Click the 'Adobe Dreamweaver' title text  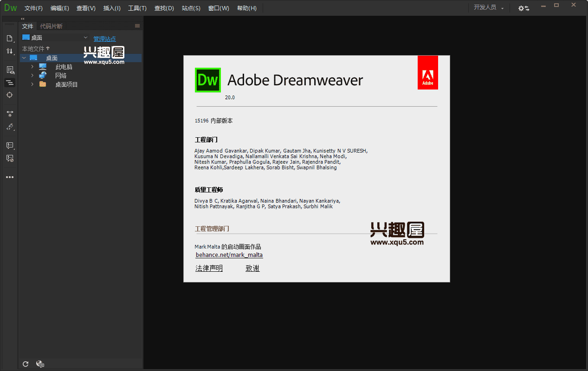(x=295, y=80)
